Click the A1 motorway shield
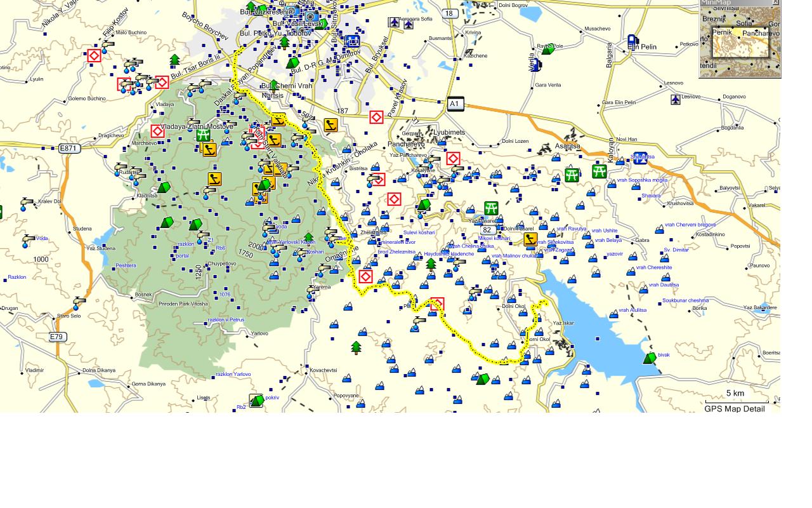Viewport: 812px width, 508px height. (455, 104)
